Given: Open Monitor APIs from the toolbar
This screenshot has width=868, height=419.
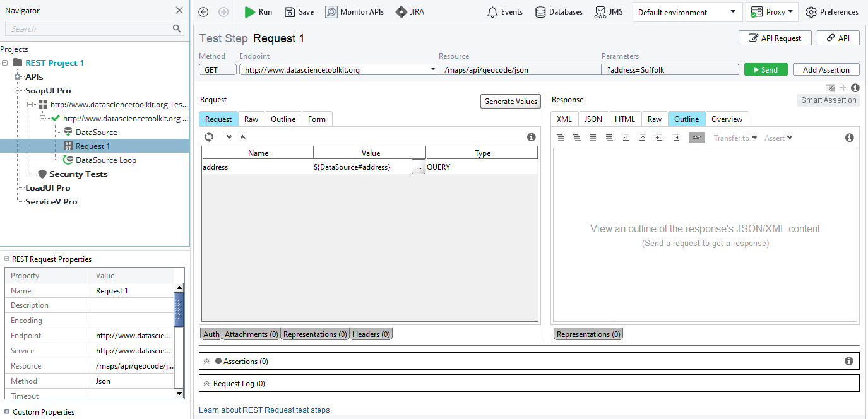Looking at the screenshot, I should (x=355, y=12).
